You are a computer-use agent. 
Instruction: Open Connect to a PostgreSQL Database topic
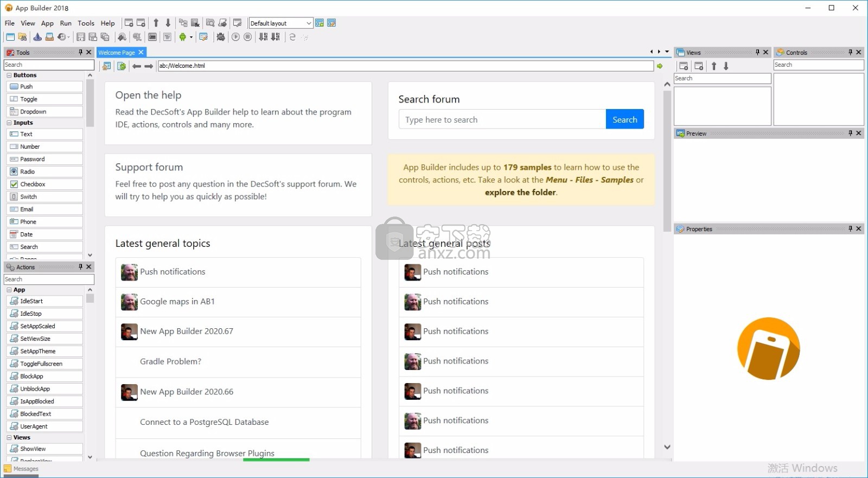point(204,422)
